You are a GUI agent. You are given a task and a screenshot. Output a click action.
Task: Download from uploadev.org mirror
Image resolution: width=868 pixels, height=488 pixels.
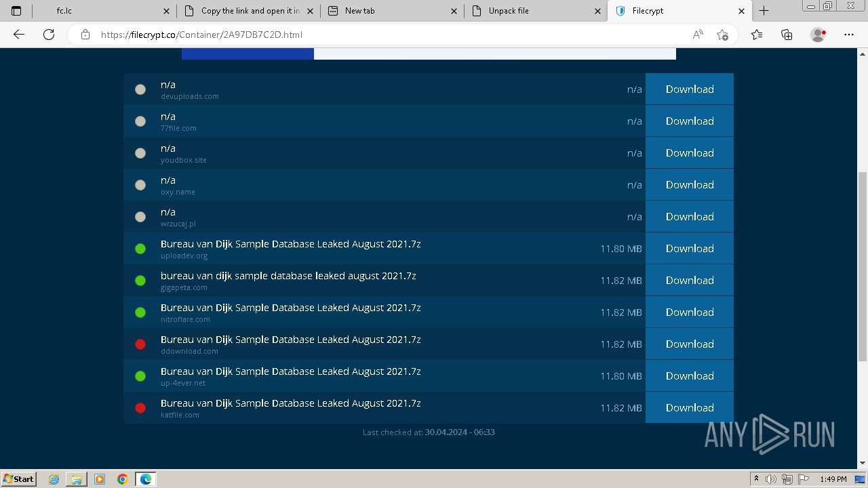690,248
